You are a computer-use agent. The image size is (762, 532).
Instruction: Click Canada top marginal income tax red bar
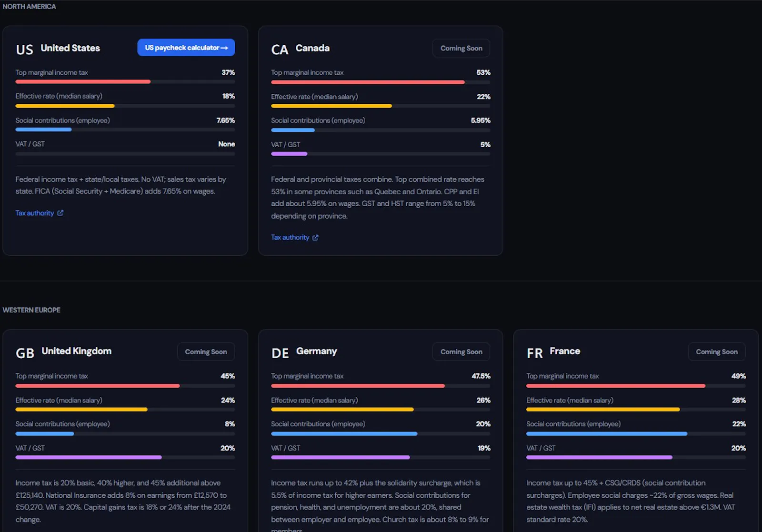coord(368,82)
